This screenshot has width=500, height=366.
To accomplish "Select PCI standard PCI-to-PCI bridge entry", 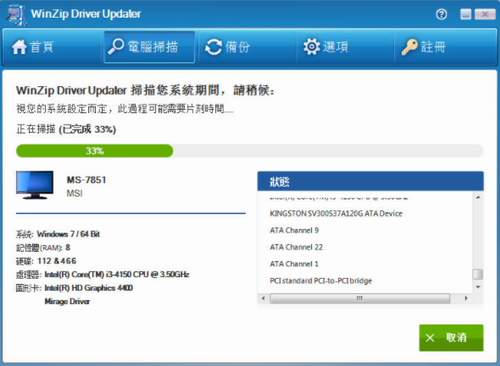I will pyautogui.click(x=321, y=281).
